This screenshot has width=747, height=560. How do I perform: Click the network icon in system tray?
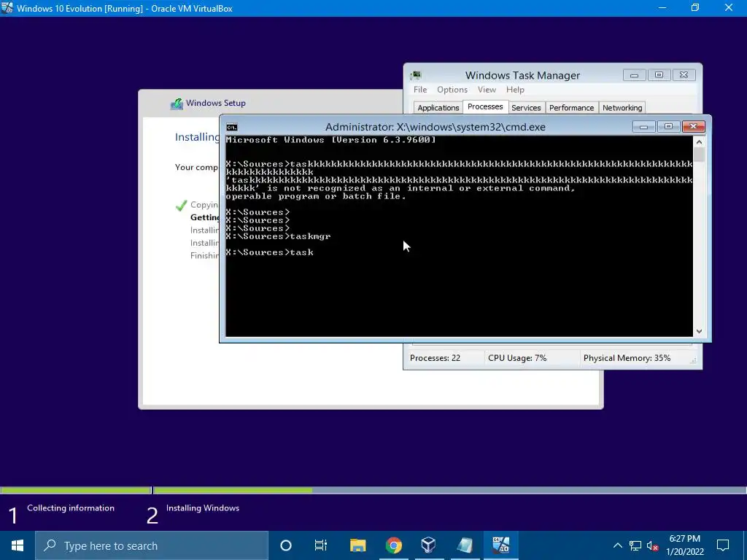(635, 545)
